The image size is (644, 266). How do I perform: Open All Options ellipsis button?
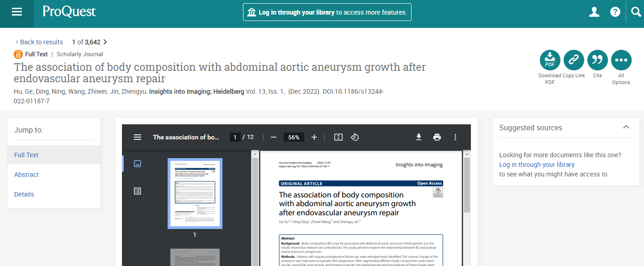click(621, 60)
